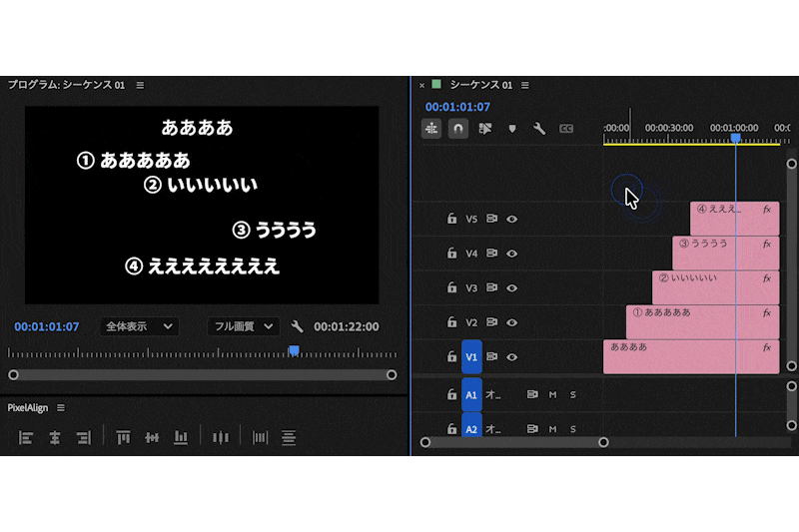This screenshot has width=799, height=532.
Task: Click PixelAlign align left edges icon
Action: [x=26, y=437]
